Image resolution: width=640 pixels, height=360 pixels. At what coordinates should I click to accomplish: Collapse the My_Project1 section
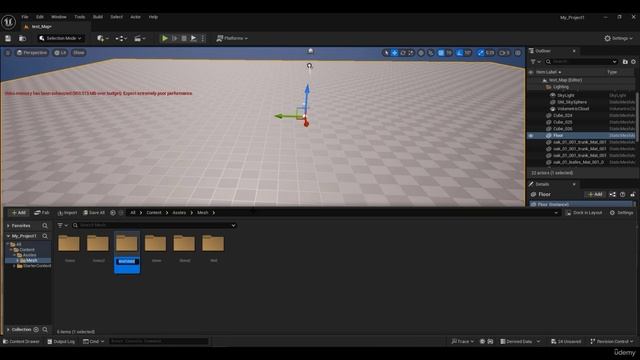tap(9, 236)
